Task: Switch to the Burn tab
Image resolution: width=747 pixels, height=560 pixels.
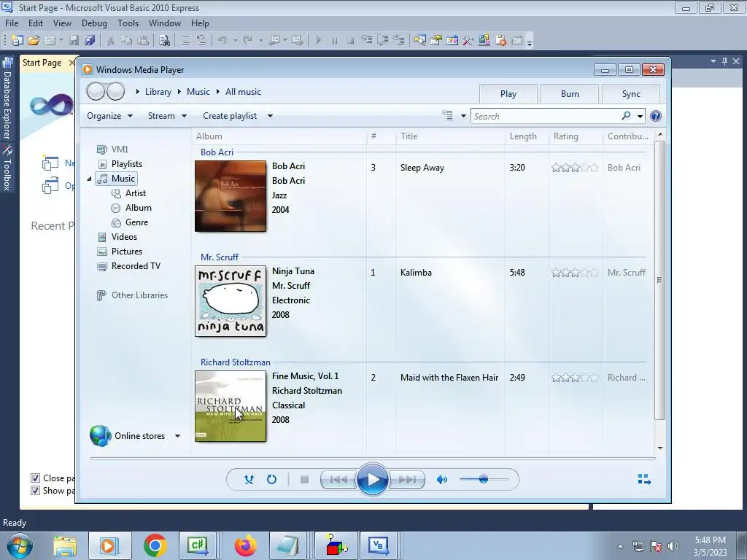Action: 570,94
